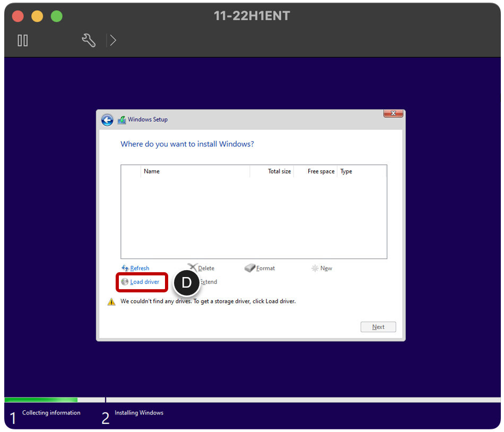Screen dimensions: 504x432
Task: Select the Delete X icon
Action: [191, 268]
